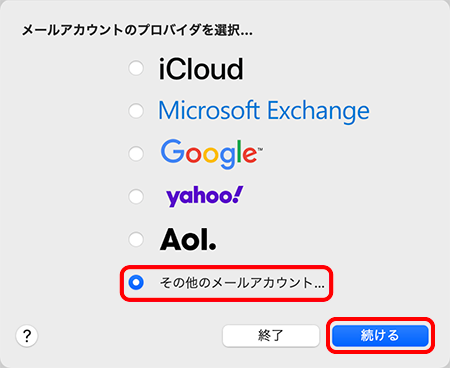
Task: Click the selected その他のメールアカウント radio button
Action: (136, 282)
